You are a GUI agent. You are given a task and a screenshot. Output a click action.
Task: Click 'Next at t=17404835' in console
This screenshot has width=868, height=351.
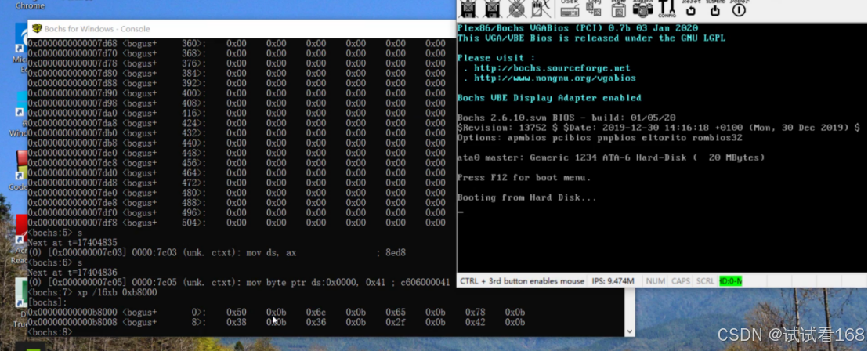point(72,243)
